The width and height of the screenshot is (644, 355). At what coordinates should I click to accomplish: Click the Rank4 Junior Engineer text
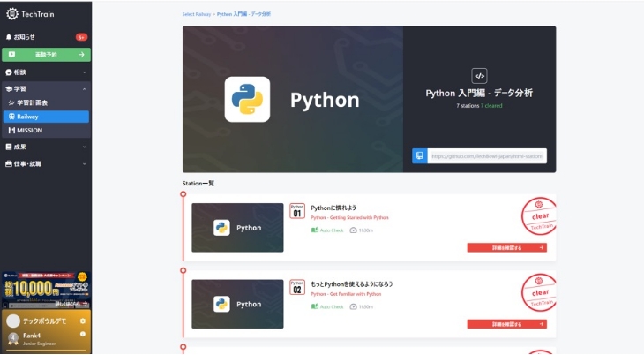coord(39,339)
